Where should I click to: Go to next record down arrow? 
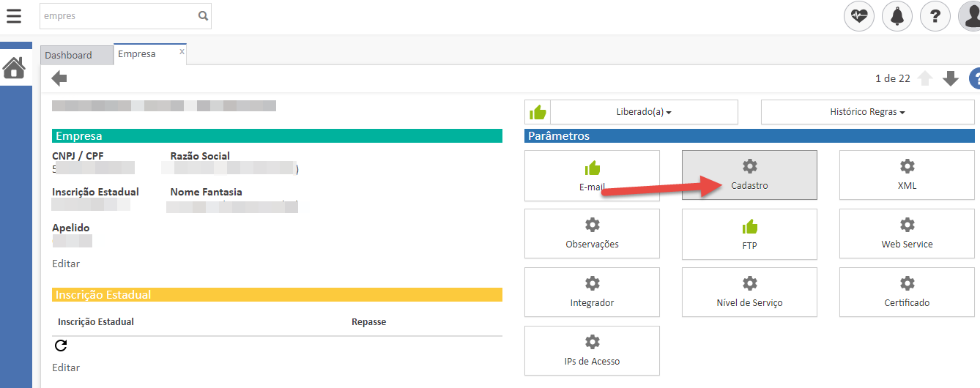pyautogui.click(x=951, y=79)
